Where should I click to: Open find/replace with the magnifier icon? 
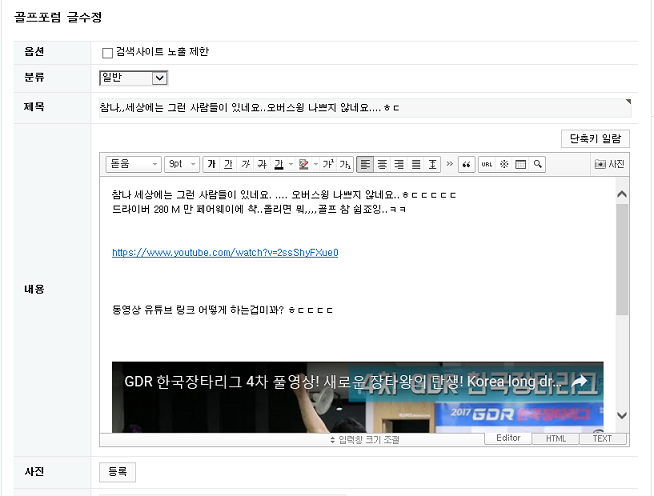click(x=537, y=164)
